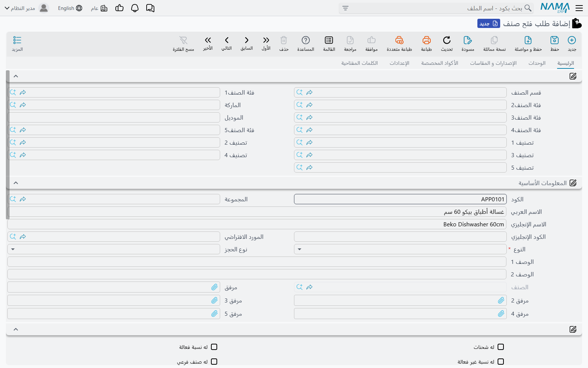The image size is (588, 368).
Task: Click the مراجعة review icon
Action: [350, 40]
